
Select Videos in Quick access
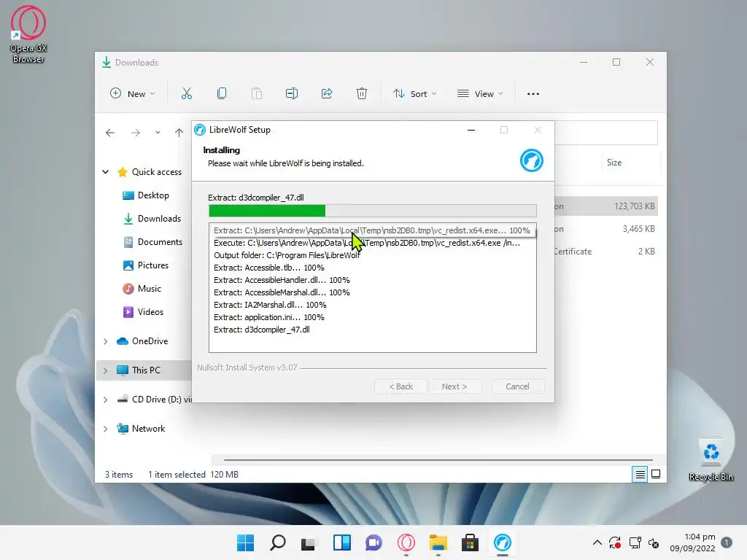[x=143, y=312]
